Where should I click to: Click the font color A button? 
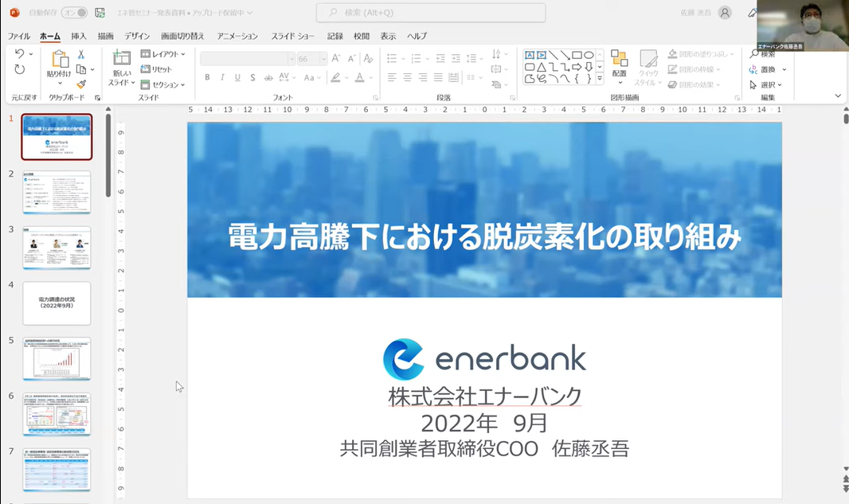click(x=359, y=78)
